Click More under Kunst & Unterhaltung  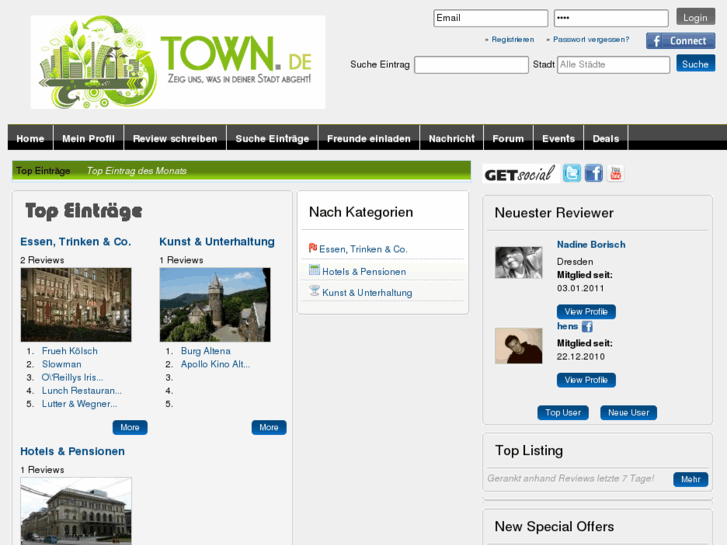tap(269, 427)
